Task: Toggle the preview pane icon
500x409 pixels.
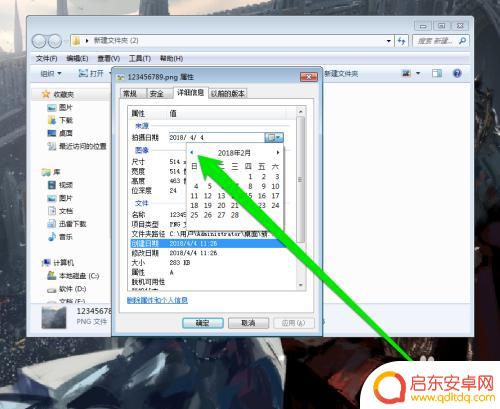Action: pos(437,73)
